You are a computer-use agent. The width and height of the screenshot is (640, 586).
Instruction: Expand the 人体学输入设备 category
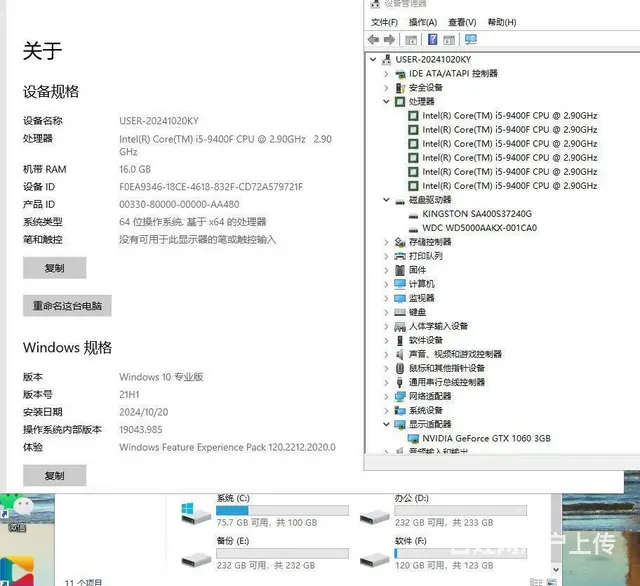point(386,326)
